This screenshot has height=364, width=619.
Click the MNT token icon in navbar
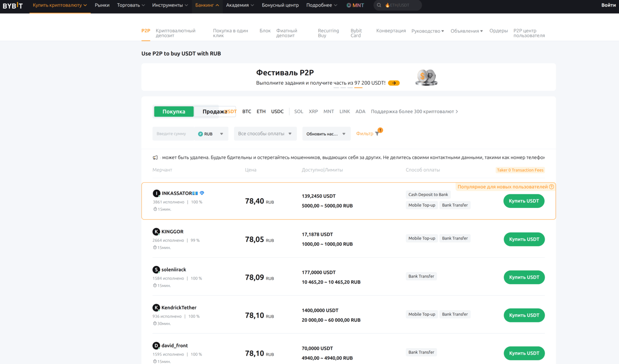pos(348,5)
